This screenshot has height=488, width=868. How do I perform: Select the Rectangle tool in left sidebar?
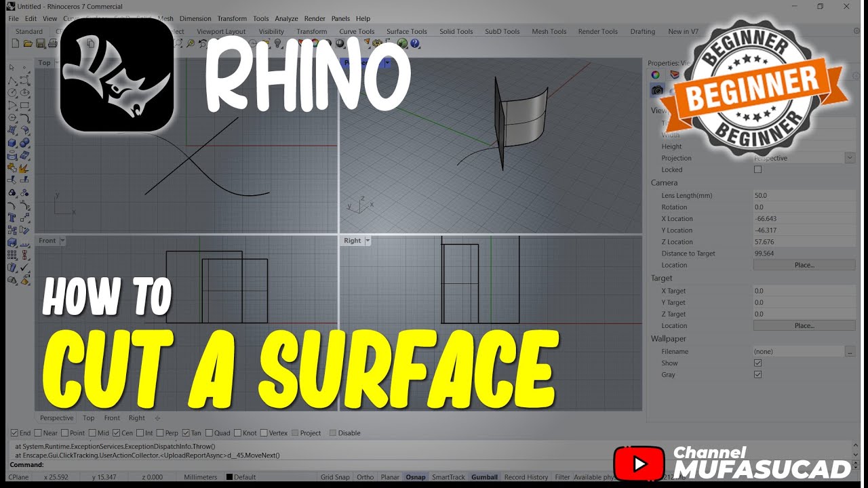coord(24,105)
